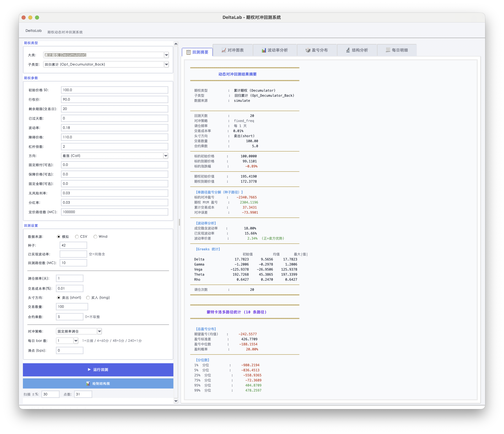Expand the 大类 option type dropdown

(166, 55)
